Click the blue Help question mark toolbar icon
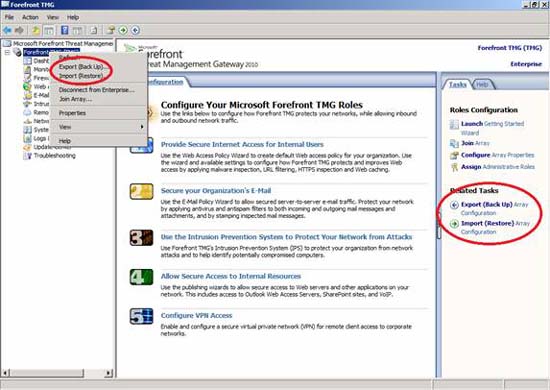 [x=65, y=30]
